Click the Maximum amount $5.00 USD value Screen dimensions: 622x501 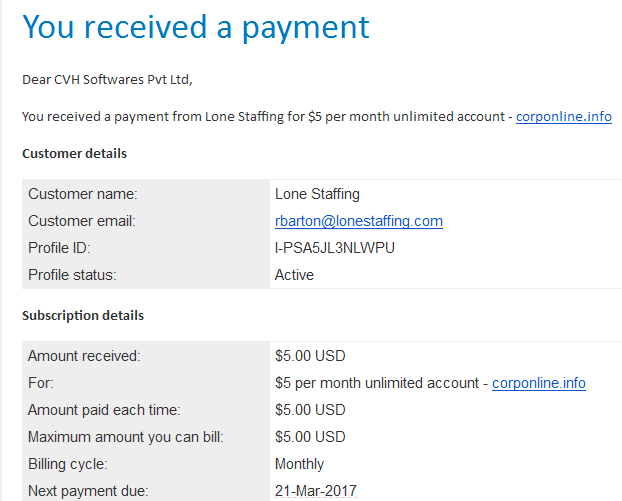click(x=310, y=437)
